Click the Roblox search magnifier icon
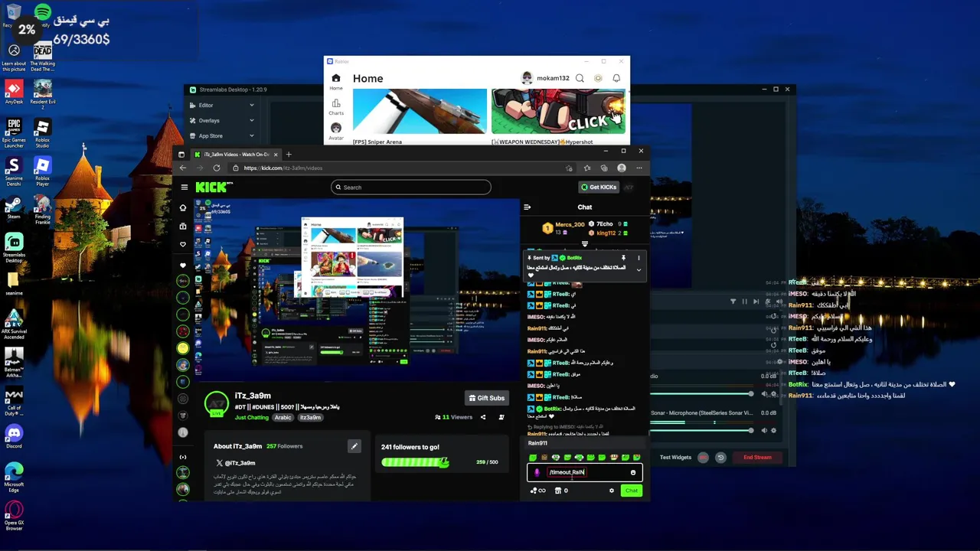The image size is (980, 551). [580, 78]
